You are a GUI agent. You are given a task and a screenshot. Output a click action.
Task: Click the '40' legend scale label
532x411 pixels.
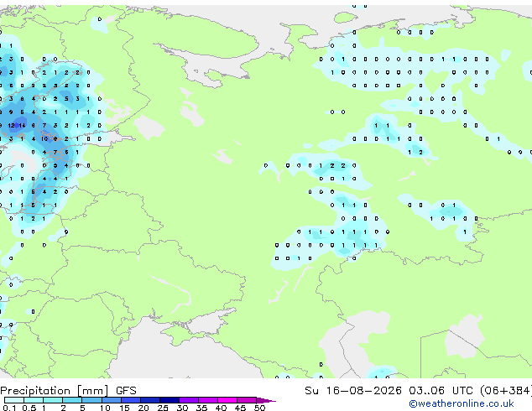221,408
